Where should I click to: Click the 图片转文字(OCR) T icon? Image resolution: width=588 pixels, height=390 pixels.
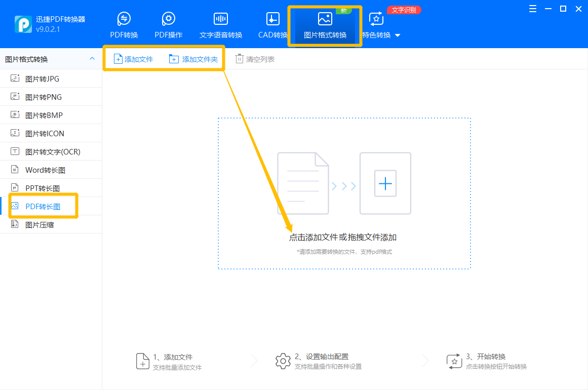coord(15,151)
